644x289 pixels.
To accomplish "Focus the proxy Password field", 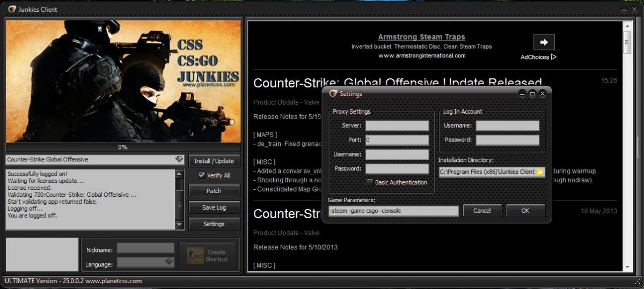I will [397, 169].
